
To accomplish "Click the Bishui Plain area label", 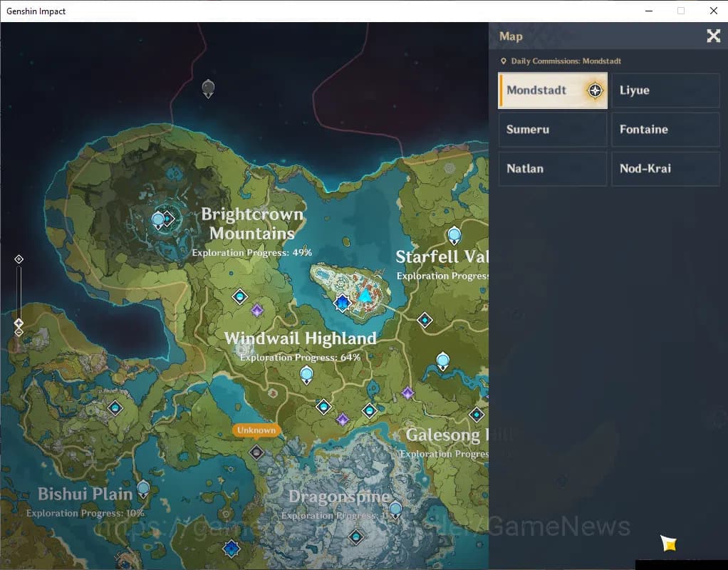I will (x=85, y=494).
